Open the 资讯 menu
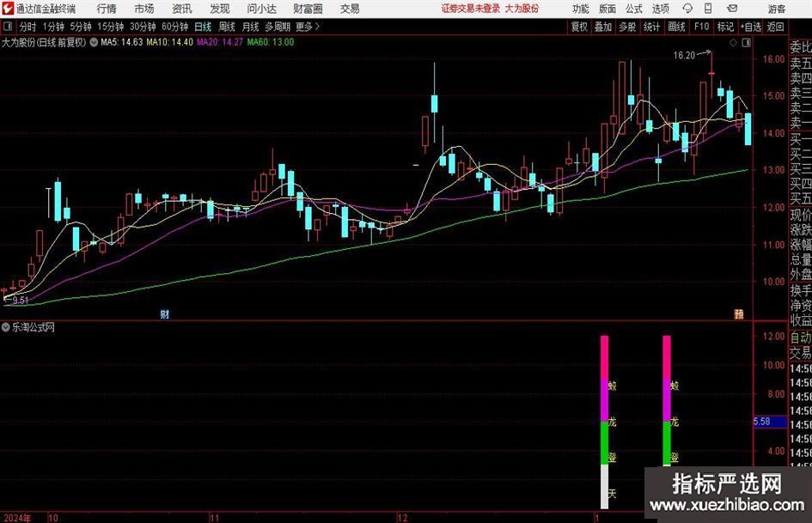Screen dimensions: 812x523 point(182,9)
